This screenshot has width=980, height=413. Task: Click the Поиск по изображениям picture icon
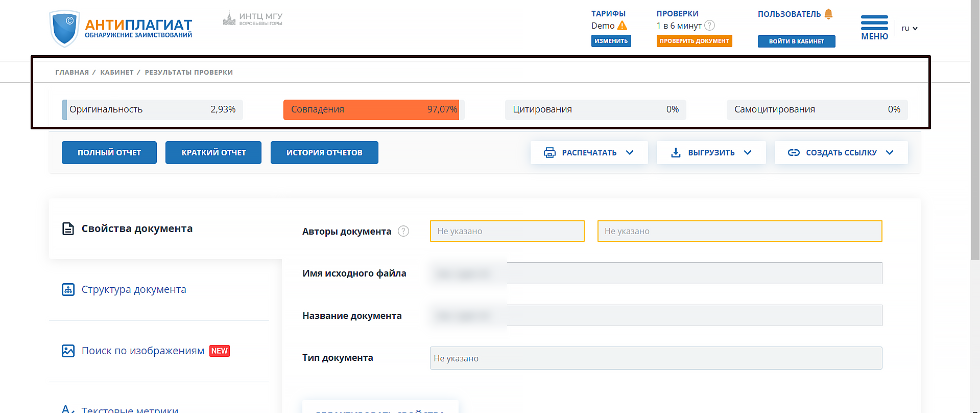[68, 351]
